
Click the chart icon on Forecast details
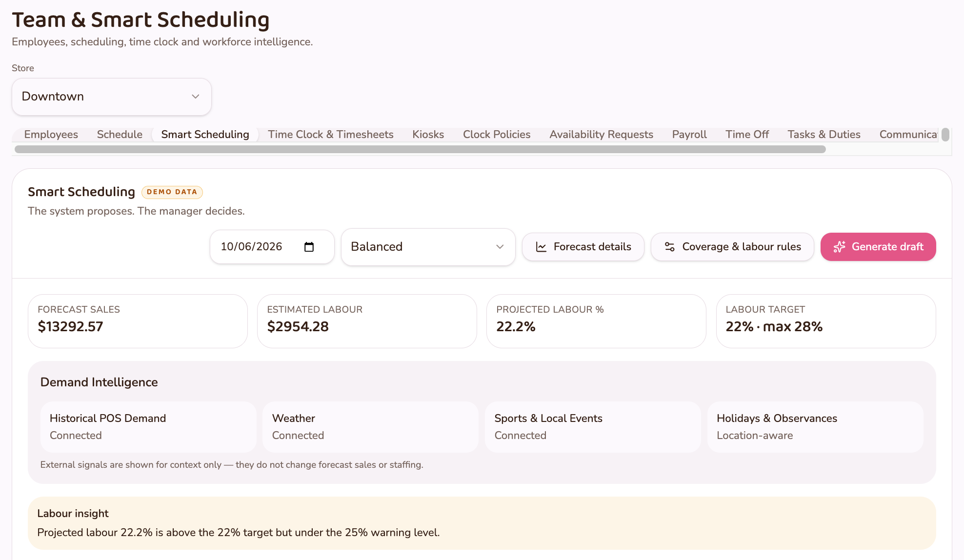[x=541, y=247]
